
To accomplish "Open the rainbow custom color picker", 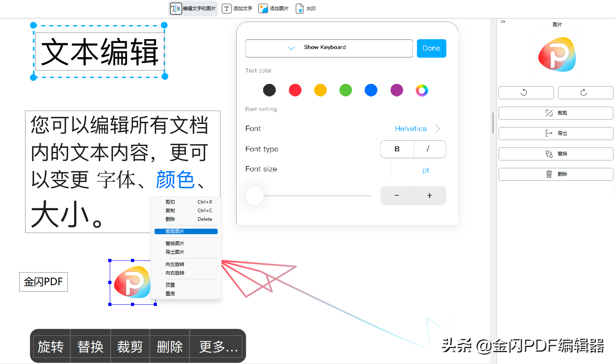I will 422,90.
